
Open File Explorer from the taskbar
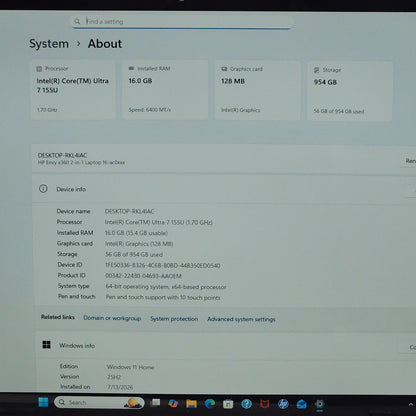point(191,404)
